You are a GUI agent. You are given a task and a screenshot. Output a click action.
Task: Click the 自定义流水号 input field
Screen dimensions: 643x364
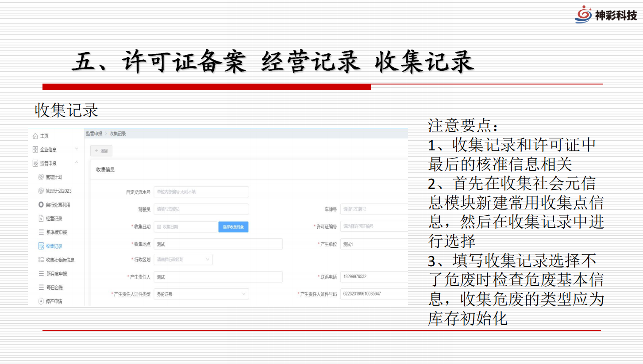[x=201, y=192]
